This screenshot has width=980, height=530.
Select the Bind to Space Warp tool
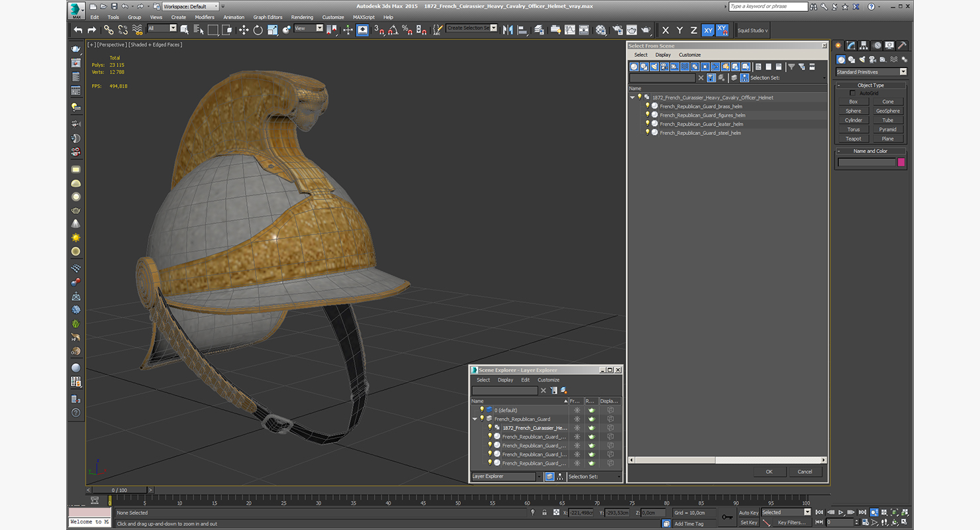click(x=138, y=30)
